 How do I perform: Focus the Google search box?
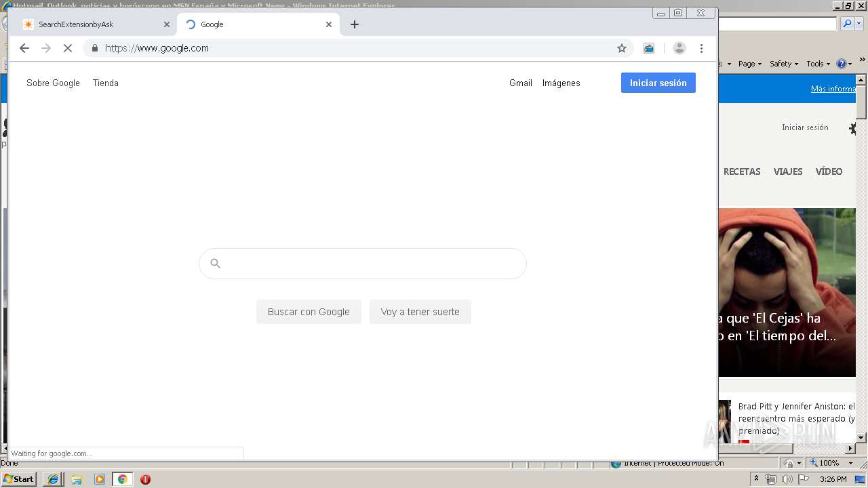tap(363, 264)
